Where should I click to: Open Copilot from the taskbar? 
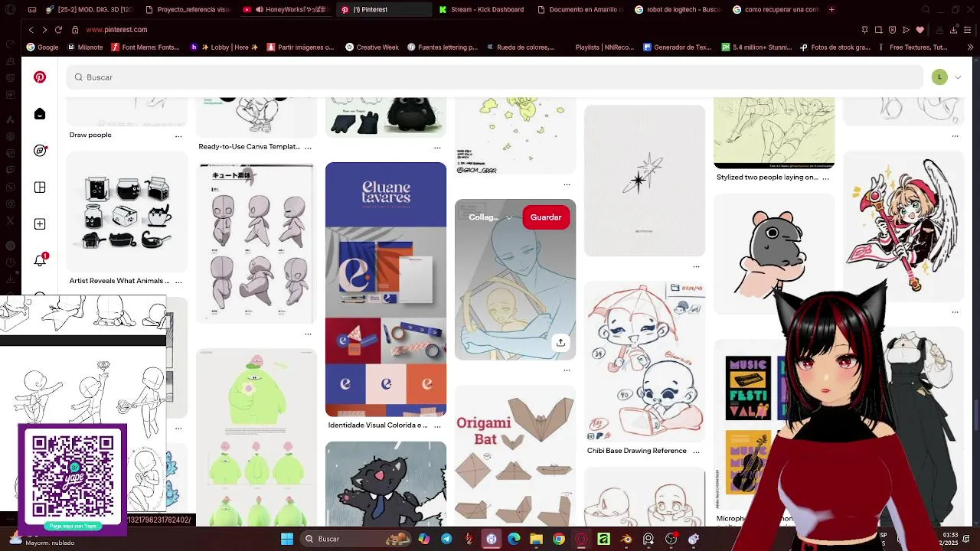(423, 539)
